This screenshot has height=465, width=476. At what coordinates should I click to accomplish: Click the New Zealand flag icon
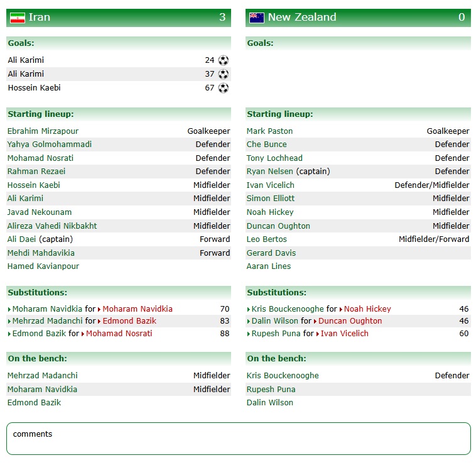tap(256, 18)
